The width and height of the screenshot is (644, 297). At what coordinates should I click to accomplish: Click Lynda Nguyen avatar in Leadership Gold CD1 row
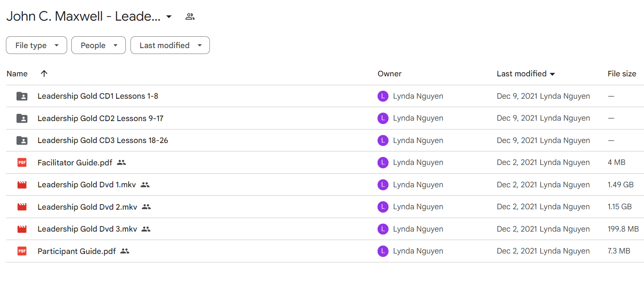tap(383, 96)
